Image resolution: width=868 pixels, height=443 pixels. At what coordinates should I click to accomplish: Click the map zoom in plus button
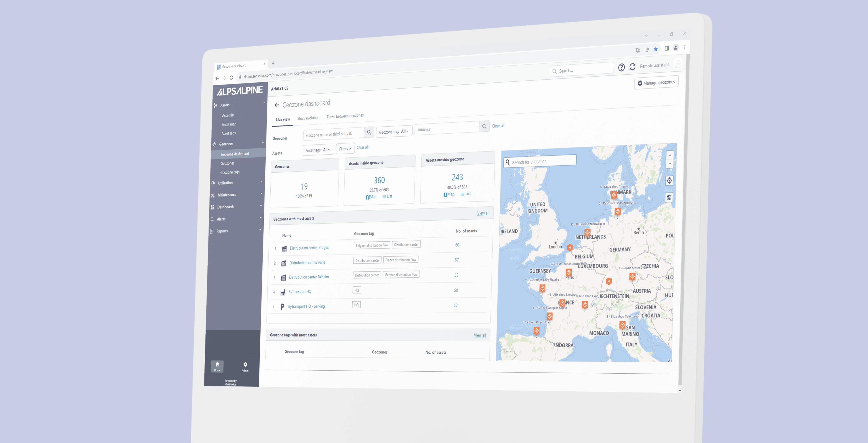pos(670,155)
